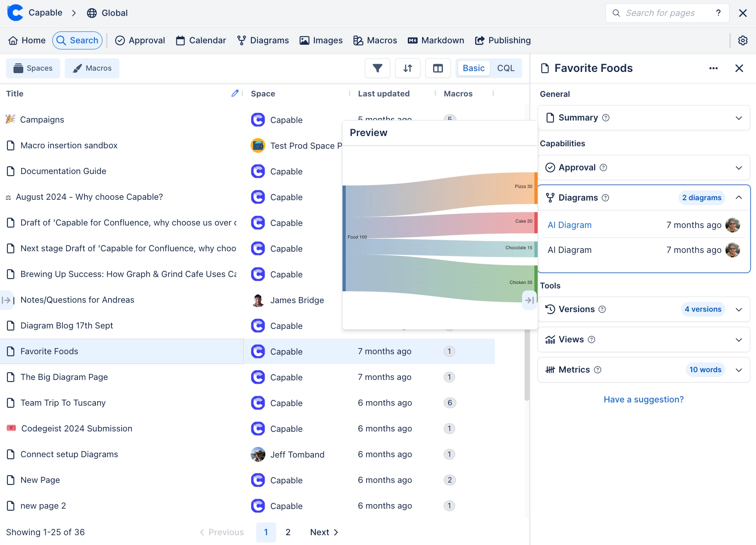Toggle the Spaces filter chip
The image size is (756, 545).
tap(33, 68)
